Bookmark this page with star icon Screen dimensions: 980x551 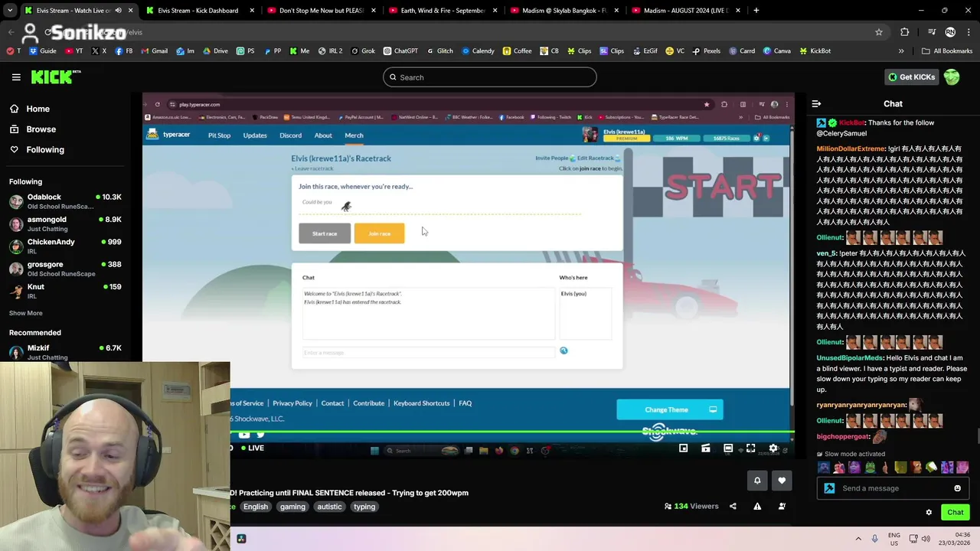[x=879, y=32]
